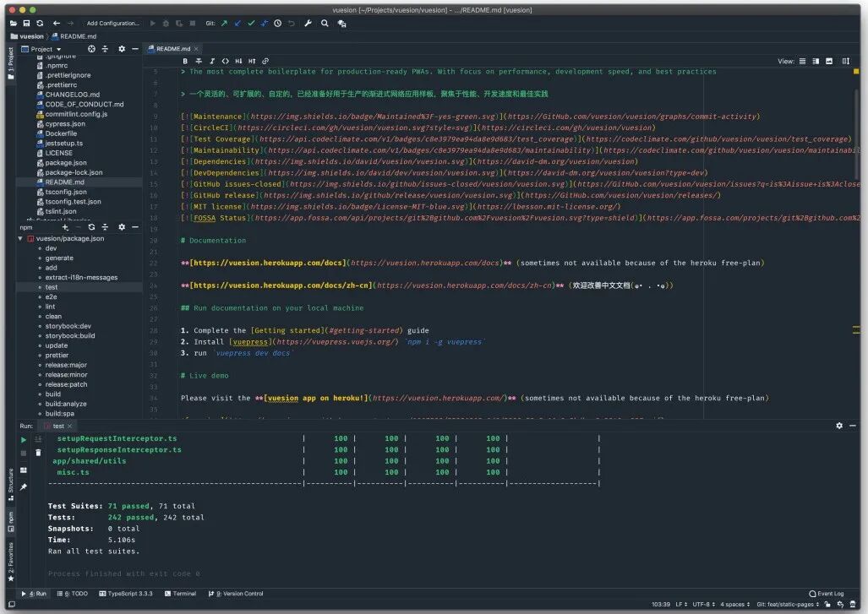Open Git branch feat/static-pages menu
This screenshot has height=614, width=868.
point(788,604)
